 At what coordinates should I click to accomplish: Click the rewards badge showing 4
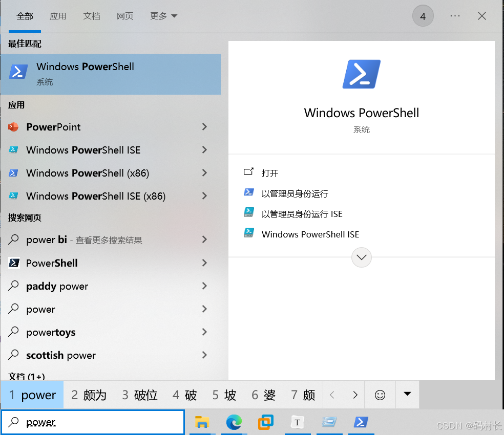pos(423,16)
